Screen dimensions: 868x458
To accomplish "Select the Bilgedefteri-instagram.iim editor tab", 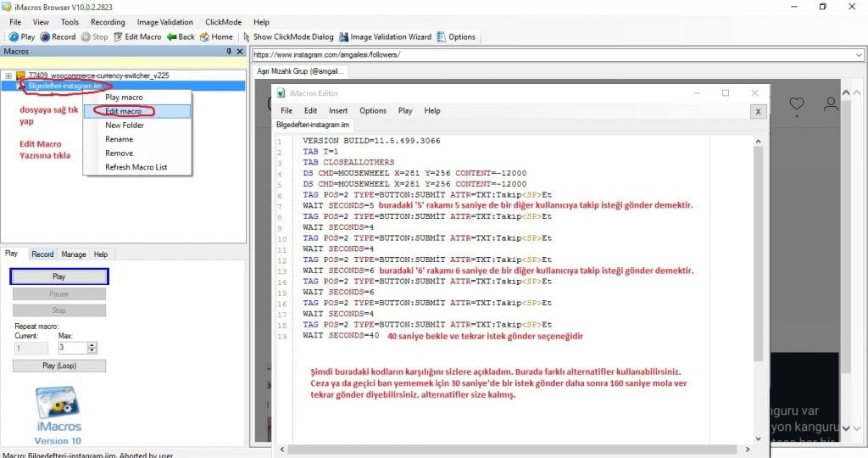I will [313, 125].
